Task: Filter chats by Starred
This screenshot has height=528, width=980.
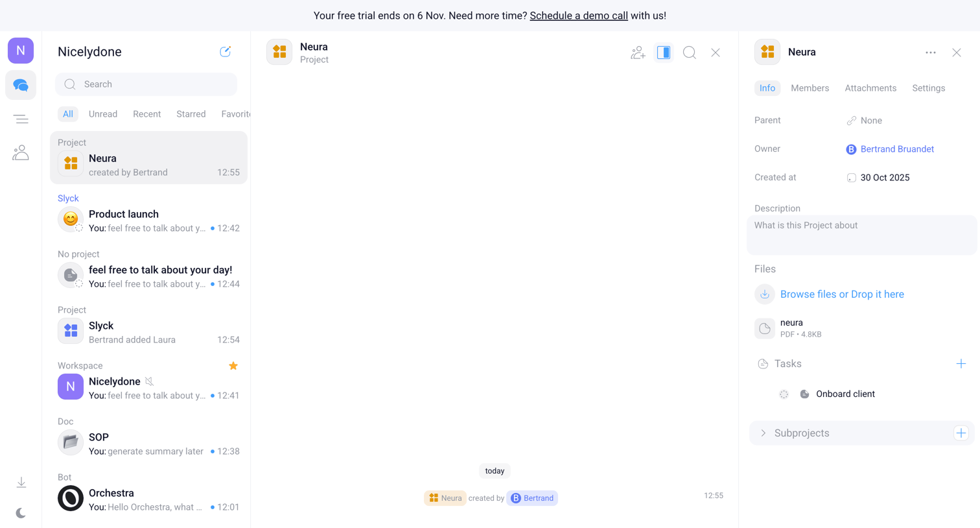Action: coord(191,114)
